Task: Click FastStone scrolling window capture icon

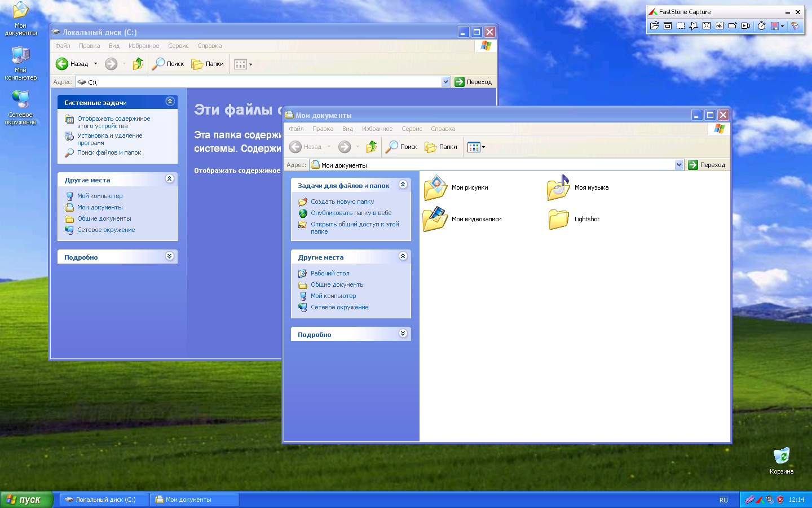Action: (x=720, y=26)
